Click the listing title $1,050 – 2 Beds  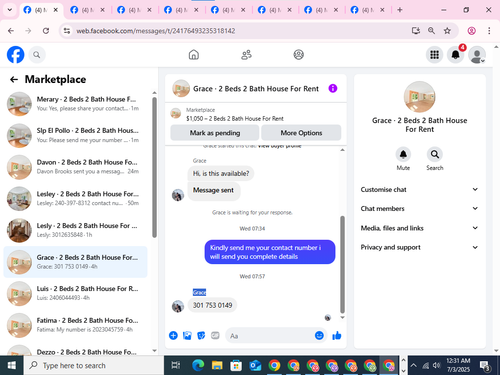pos(235,119)
